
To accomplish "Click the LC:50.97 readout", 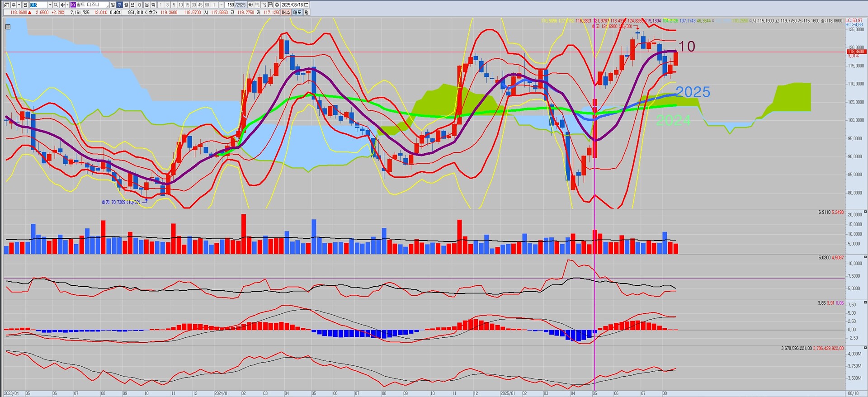I will 854,21.
